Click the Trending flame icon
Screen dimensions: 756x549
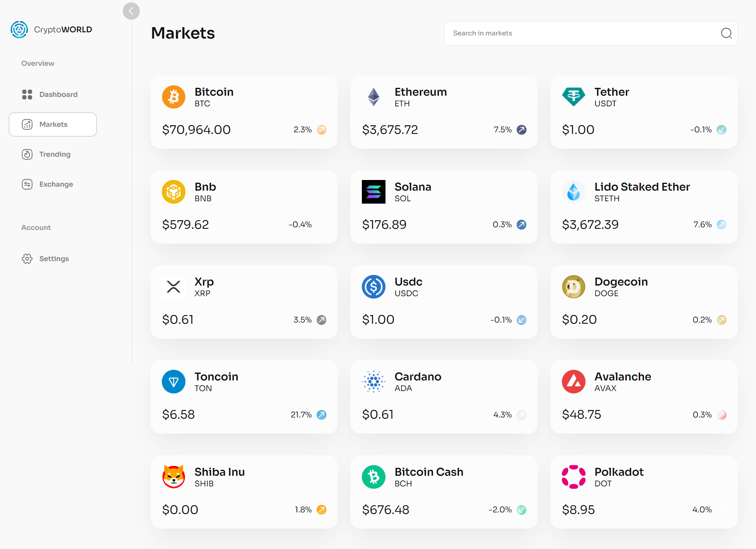(x=27, y=154)
